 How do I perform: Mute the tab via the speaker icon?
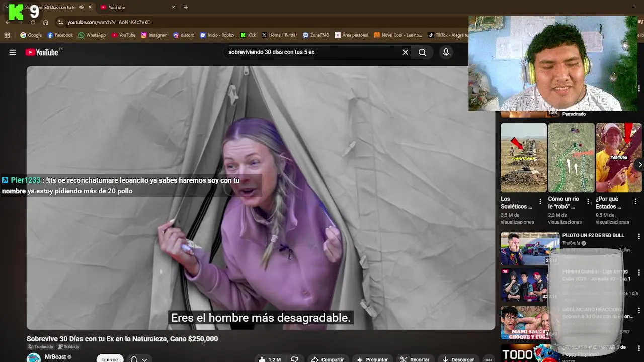point(81,7)
